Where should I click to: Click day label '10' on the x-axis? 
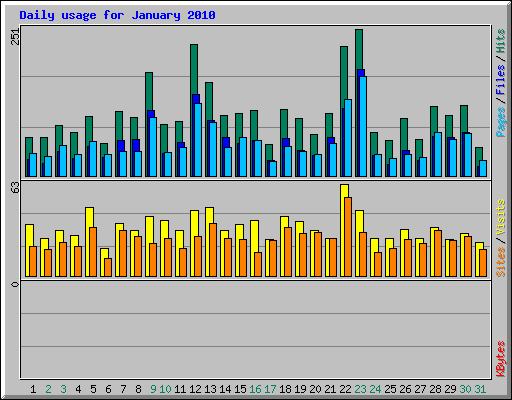(165, 389)
